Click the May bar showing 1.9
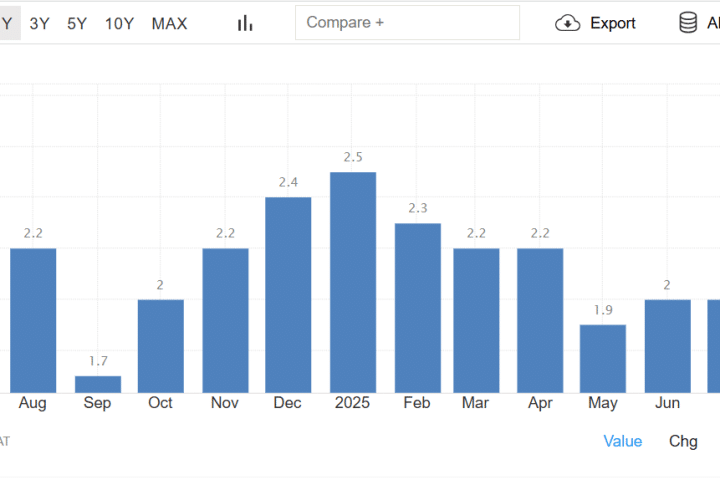Viewport: 720px width, 480px height. pyautogui.click(x=603, y=358)
